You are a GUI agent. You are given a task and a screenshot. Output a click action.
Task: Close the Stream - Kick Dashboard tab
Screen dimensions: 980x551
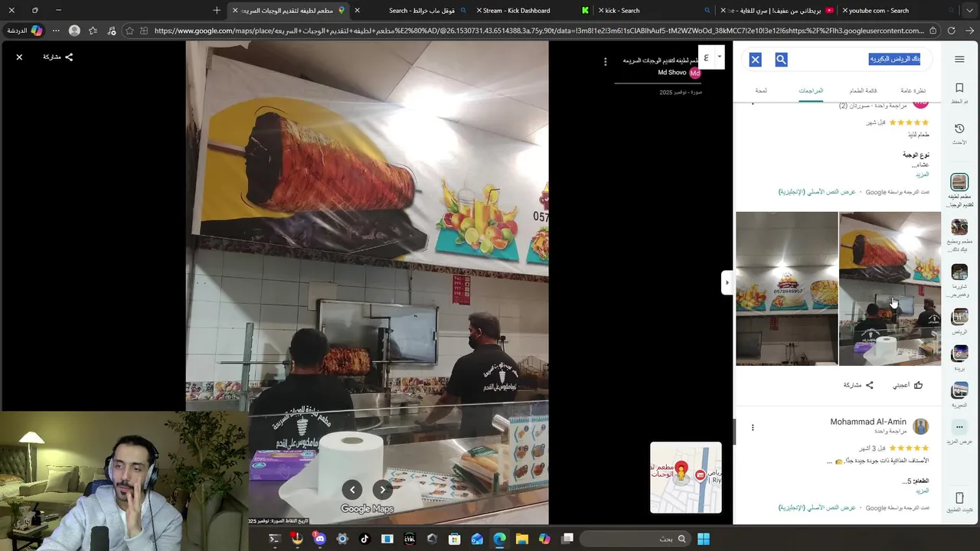(x=479, y=11)
